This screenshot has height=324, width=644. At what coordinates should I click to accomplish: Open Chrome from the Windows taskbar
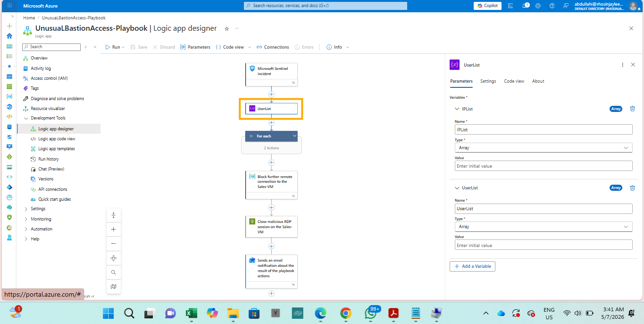[x=346, y=313]
